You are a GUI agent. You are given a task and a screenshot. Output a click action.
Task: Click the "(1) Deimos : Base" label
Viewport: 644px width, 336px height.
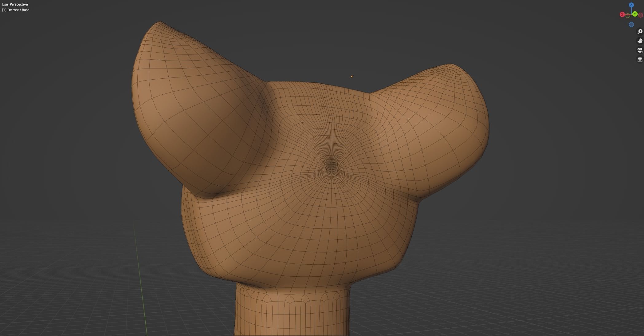pyautogui.click(x=16, y=10)
